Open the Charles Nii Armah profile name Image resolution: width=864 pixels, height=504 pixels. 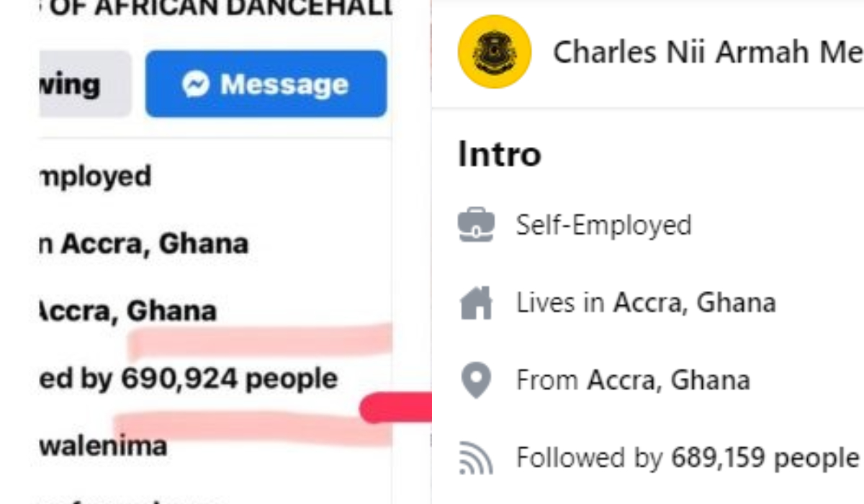(x=708, y=52)
